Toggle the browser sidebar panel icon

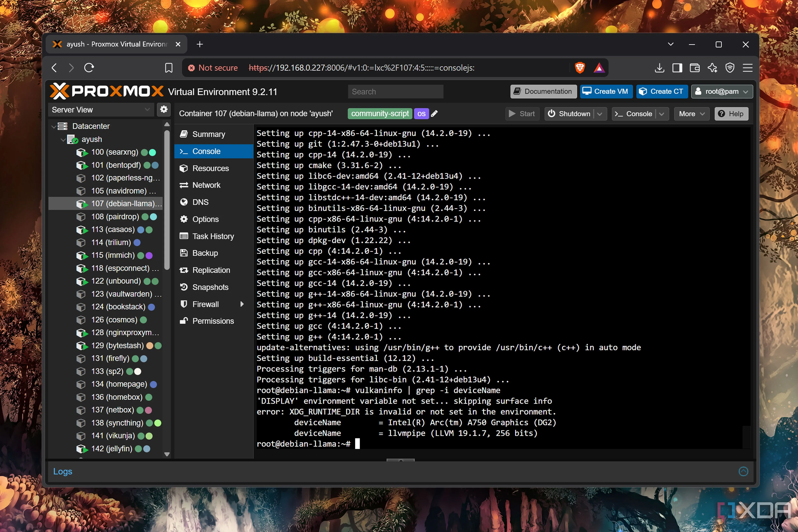pos(677,68)
